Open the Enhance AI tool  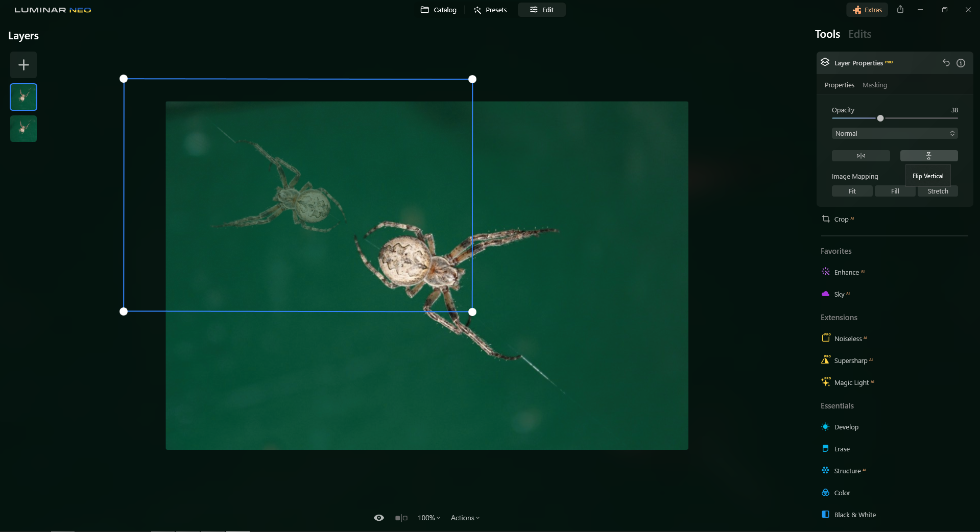pos(843,272)
